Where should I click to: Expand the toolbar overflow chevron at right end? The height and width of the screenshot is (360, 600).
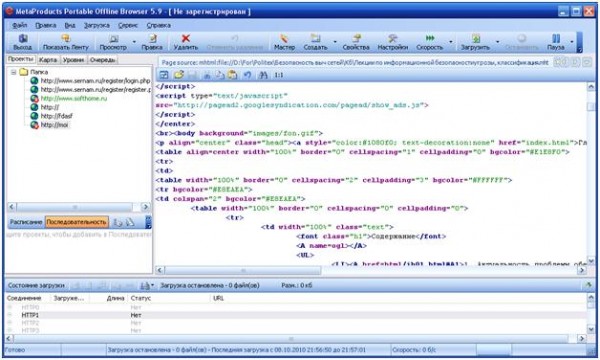tap(579, 42)
